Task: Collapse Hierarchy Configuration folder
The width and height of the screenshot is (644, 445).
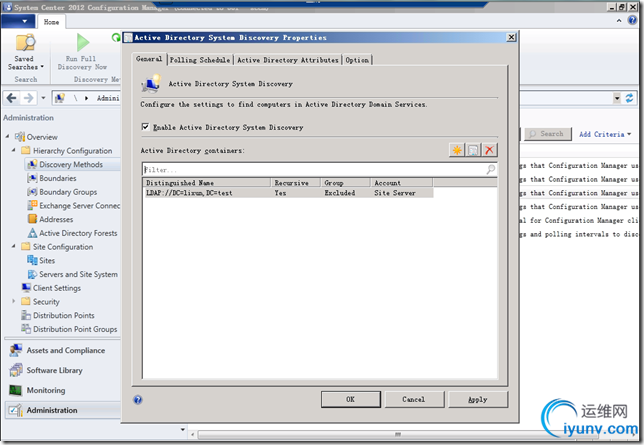Action: tap(14, 150)
